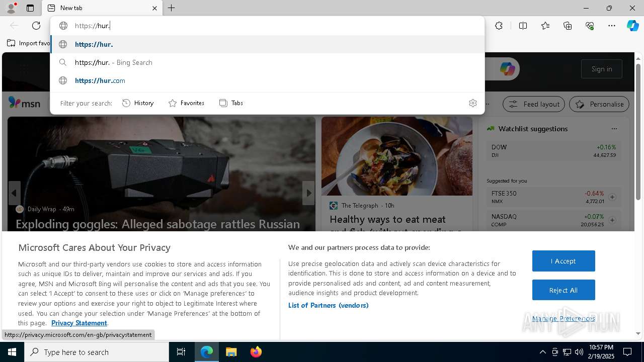Open the Privacy Statement link
Image resolution: width=644 pixels, height=362 pixels.
coord(79,323)
